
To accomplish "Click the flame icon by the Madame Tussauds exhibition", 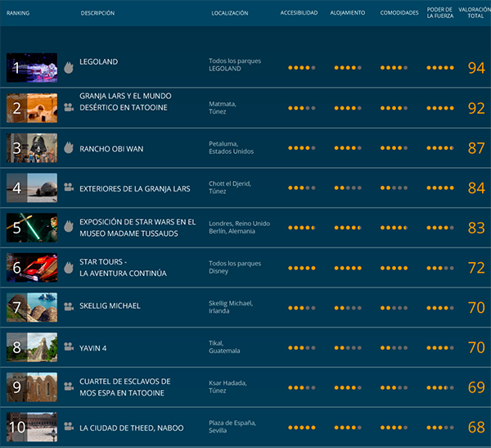I will (69, 227).
